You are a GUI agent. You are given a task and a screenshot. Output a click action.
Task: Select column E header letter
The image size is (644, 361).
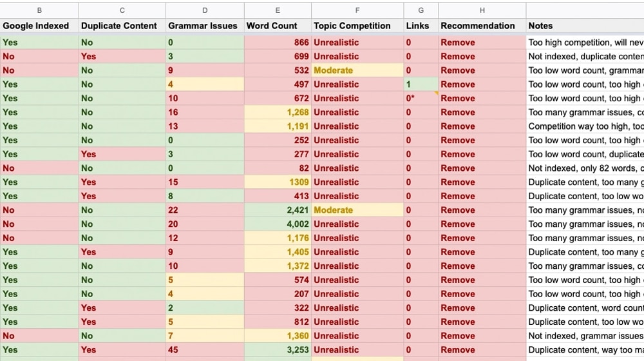[x=278, y=10]
